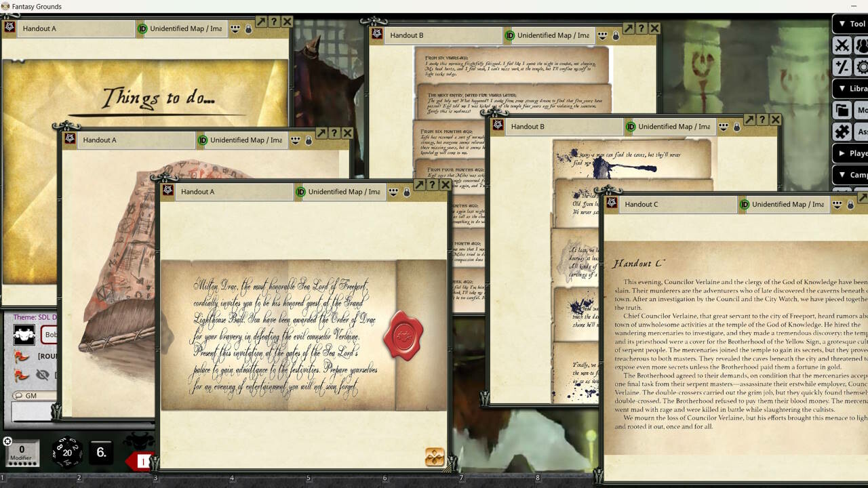Click the red arrow tab at bottom
Viewport: 868px width, 488px height.
[139, 462]
